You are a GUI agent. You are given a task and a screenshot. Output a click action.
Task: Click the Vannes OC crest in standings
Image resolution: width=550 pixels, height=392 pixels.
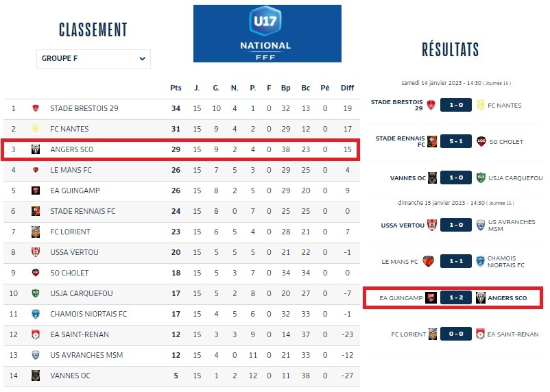pos(36,376)
